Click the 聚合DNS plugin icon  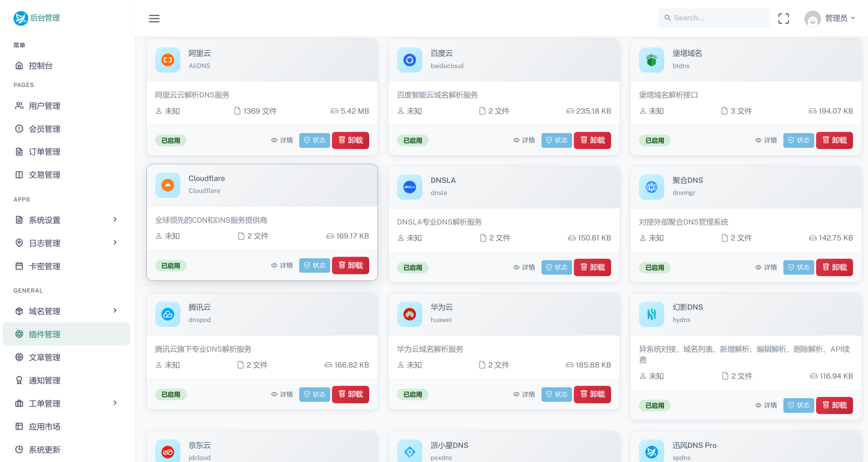pos(651,187)
